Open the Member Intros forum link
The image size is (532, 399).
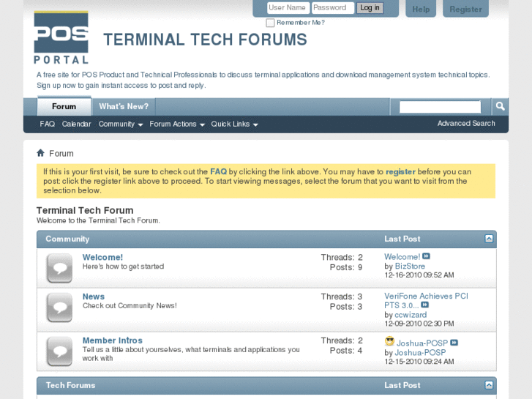point(112,340)
